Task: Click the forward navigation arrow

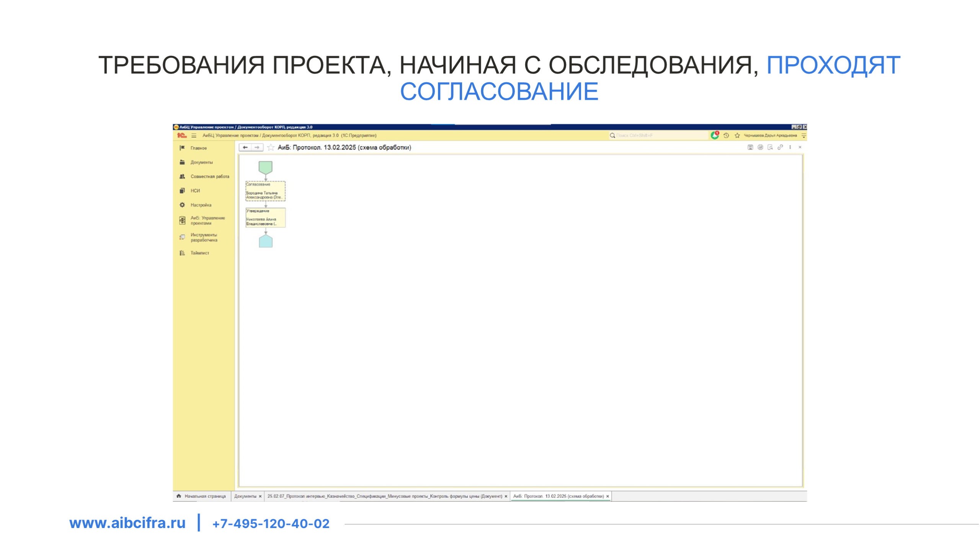Action: click(x=257, y=147)
